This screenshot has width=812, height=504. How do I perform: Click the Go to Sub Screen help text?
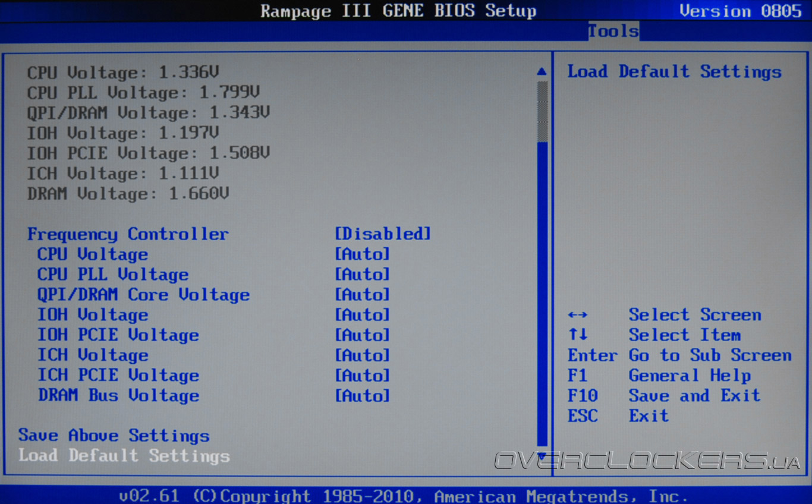point(710,355)
